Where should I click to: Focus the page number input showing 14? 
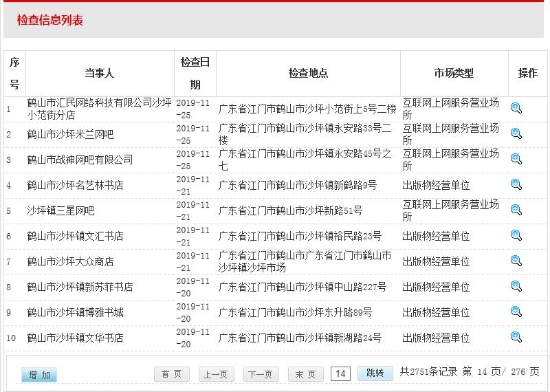pos(340,374)
